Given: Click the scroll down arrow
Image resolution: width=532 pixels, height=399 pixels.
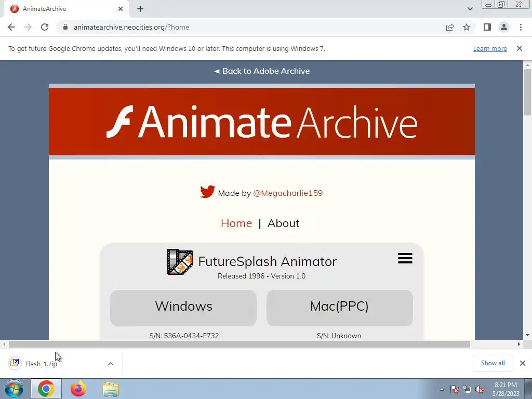Looking at the screenshot, I should coord(527,335).
